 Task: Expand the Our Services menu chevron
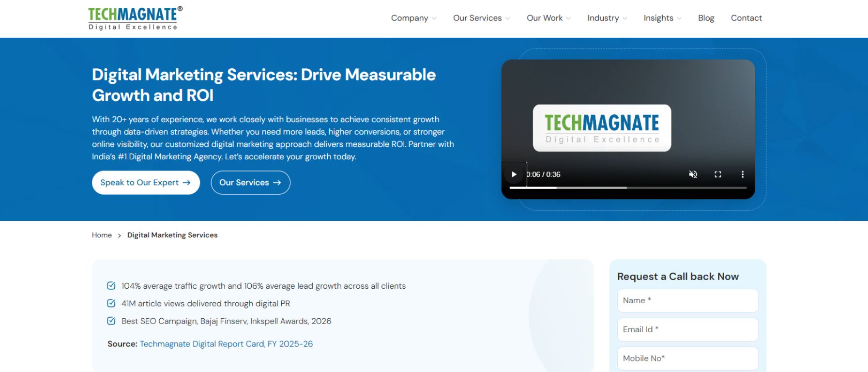pyautogui.click(x=507, y=19)
